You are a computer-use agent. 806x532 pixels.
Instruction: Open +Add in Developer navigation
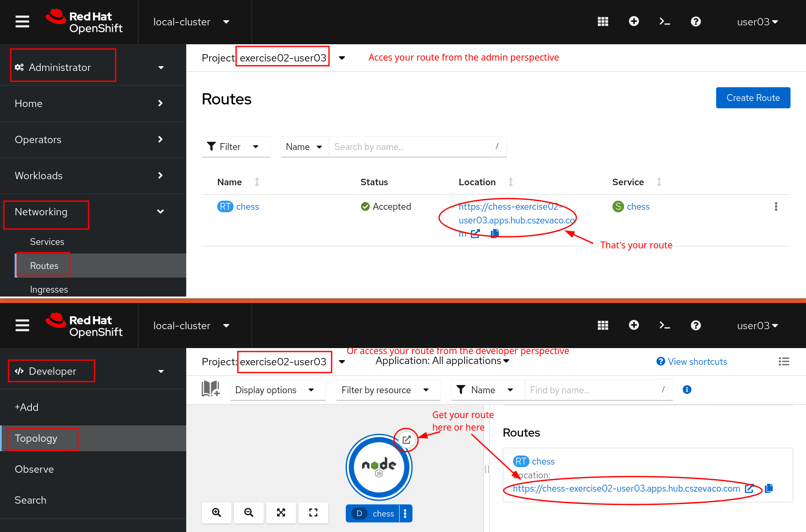coord(93,407)
